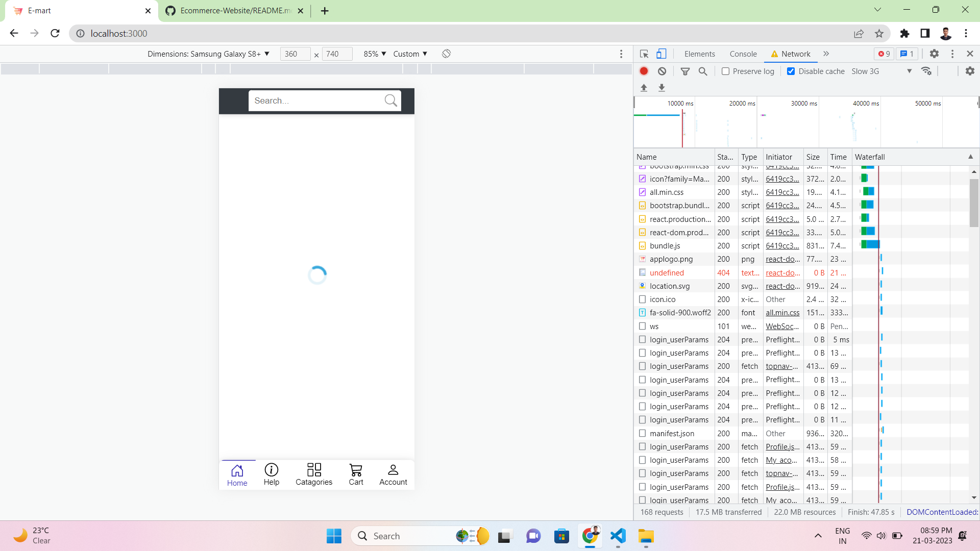
Task: Open the Slow 3G throttling dropdown
Action: [x=878, y=71]
